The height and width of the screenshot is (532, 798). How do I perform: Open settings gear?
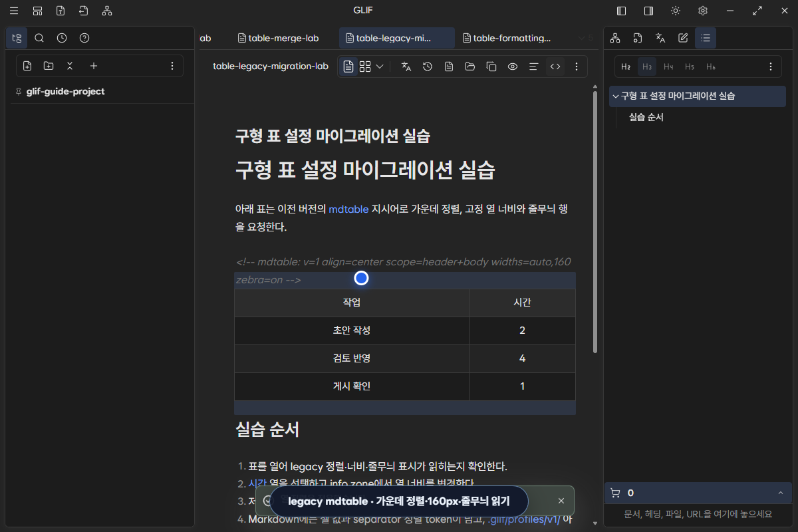coord(703,11)
